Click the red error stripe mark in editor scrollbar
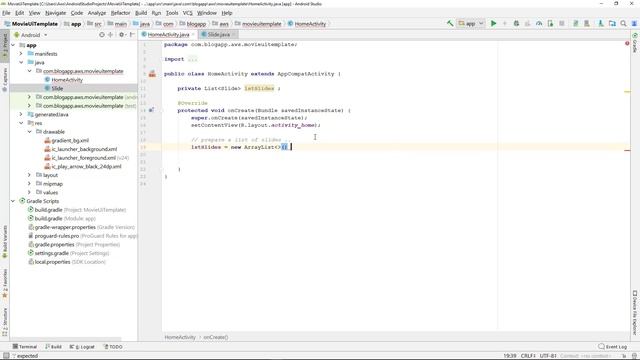The height and width of the screenshot is (360, 640). pos(627,150)
